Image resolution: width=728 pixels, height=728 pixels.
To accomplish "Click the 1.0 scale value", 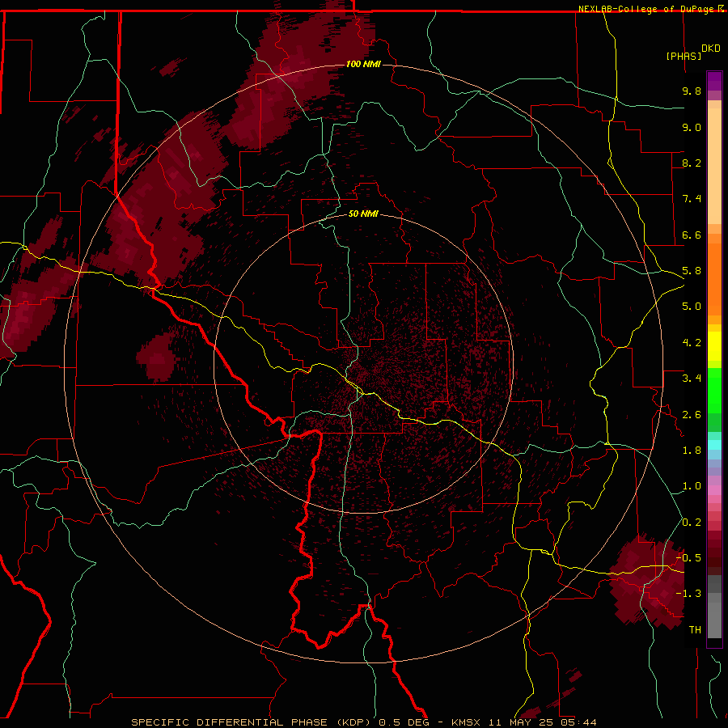I will (x=692, y=486).
